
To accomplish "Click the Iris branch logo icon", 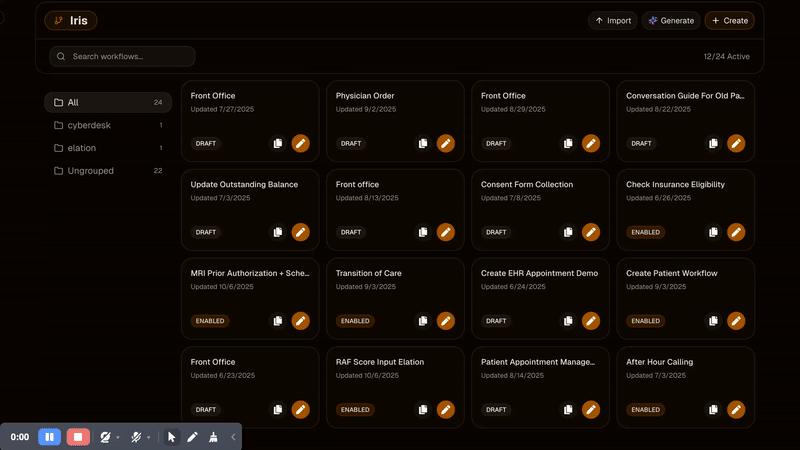I will 59,20.
